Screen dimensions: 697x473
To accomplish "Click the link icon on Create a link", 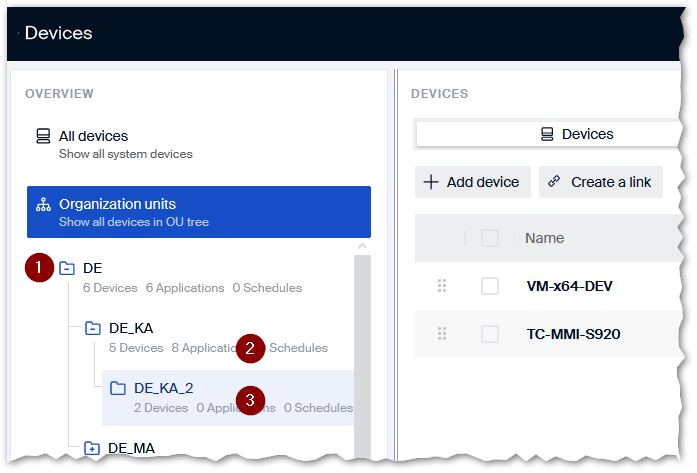I will pyautogui.click(x=555, y=182).
